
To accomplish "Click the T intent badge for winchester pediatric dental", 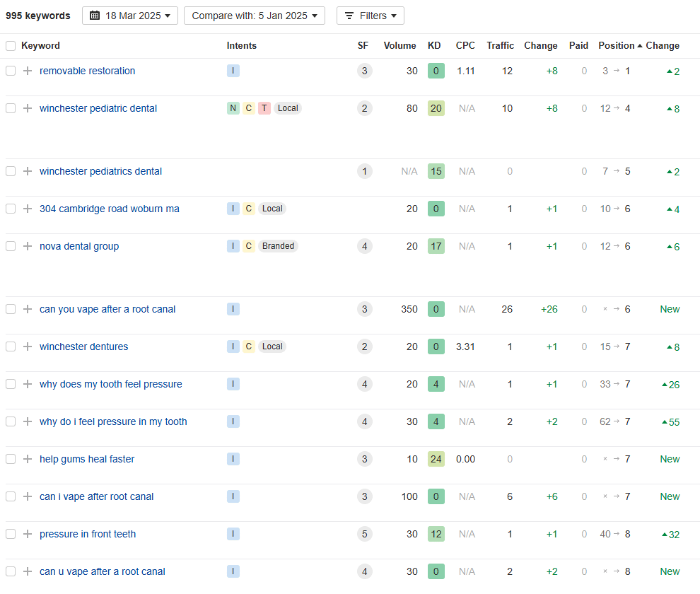I will [x=264, y=108].
